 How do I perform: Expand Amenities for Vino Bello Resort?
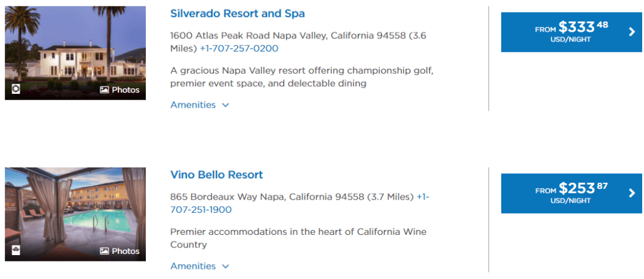(x=199, y=266)
